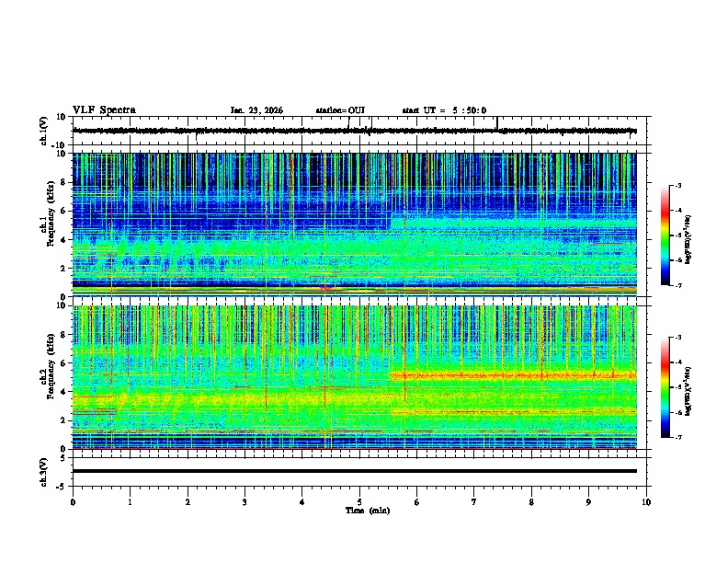728x563 pixels.
Task: Click the "ch.1(V)" waveform axis label
Action: 44,131
